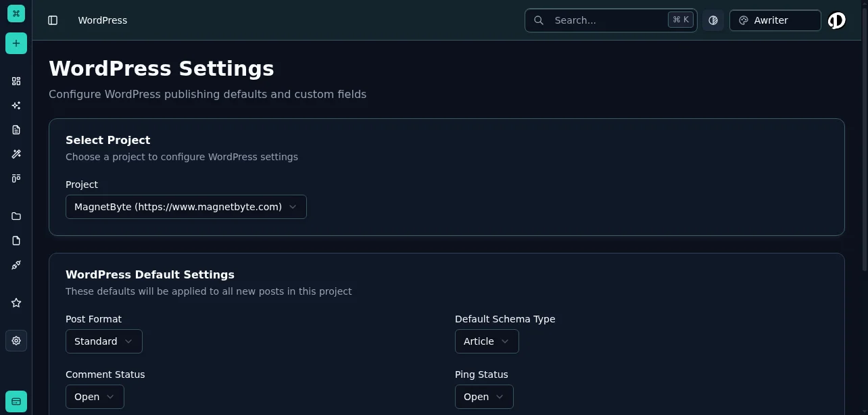Open the Comment Status Open dropdown
Viewport: 868px width, 415px height.
coord(95,397)
